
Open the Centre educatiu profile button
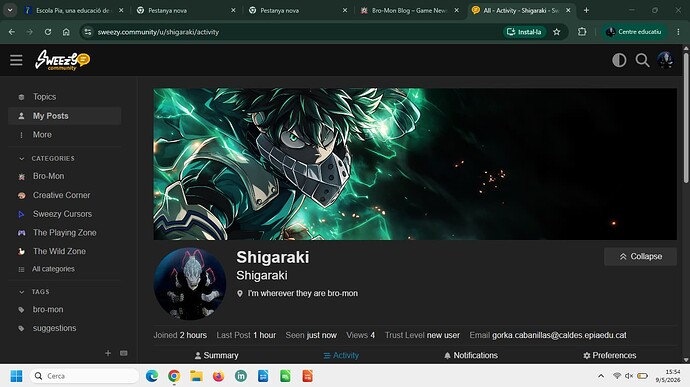634,32
